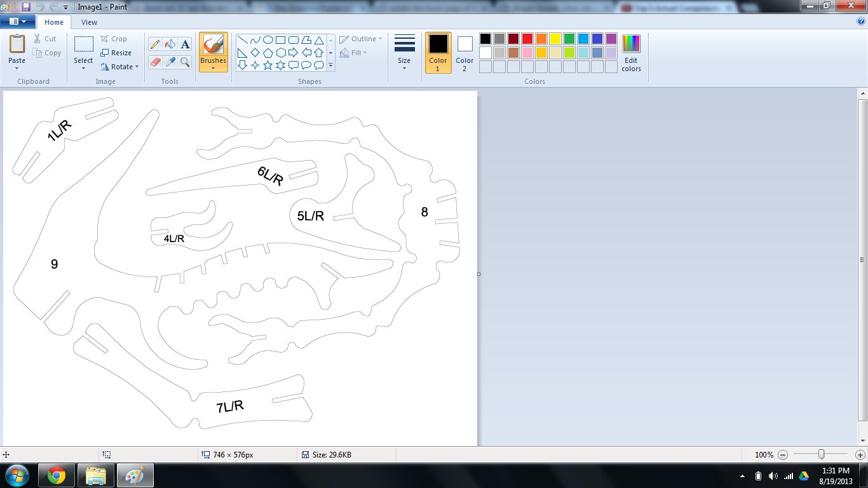Image resolution: width=868 pixels, height=488 pixels.
Task: Choose the Six-point star shape
Action: pos(280,65)
